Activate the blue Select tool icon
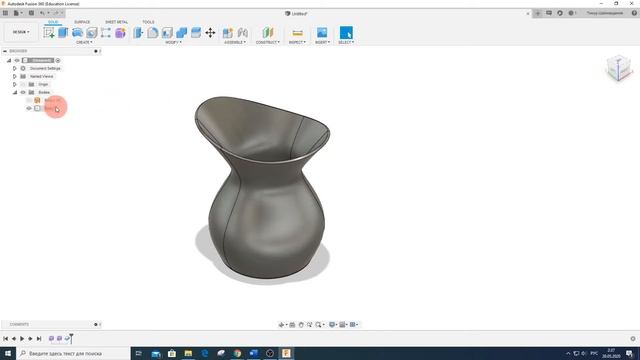This screenshot has height=360, width=640. tap(346, 33)
